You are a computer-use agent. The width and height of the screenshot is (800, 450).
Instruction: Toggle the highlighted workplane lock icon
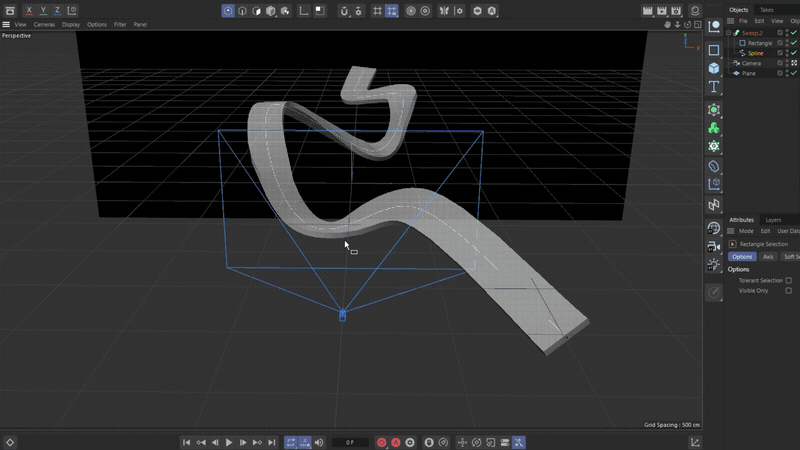point(391,11)
